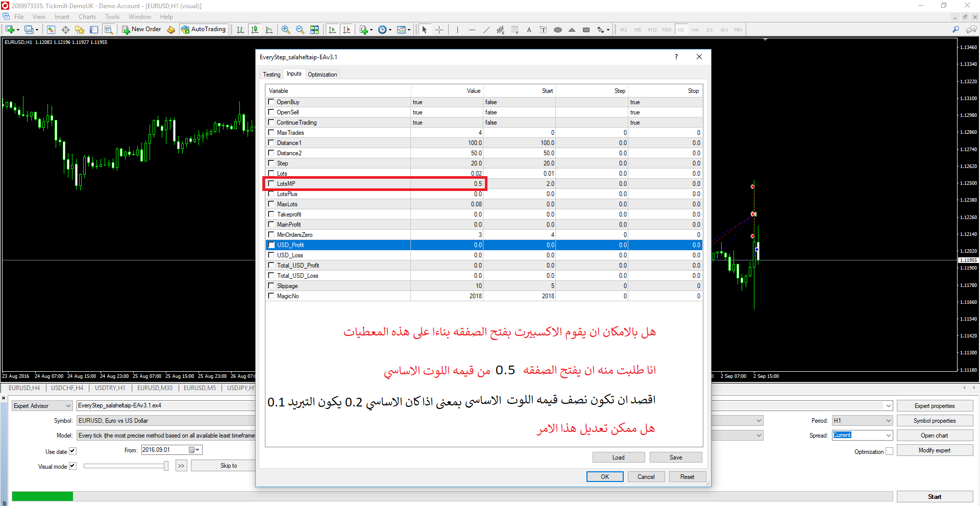Click the visual mode speed slider
The width and height of the screenshot is (980, 506).
point(126,466)
